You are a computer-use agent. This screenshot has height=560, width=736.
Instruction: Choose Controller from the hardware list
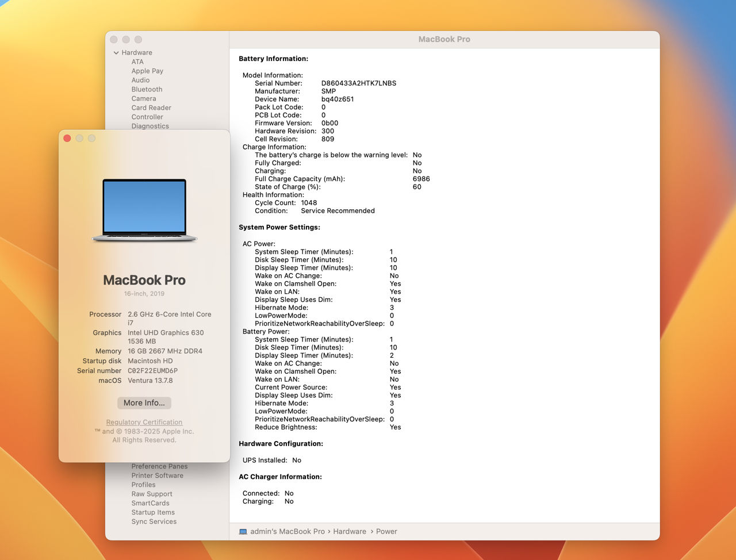point(147,117)
